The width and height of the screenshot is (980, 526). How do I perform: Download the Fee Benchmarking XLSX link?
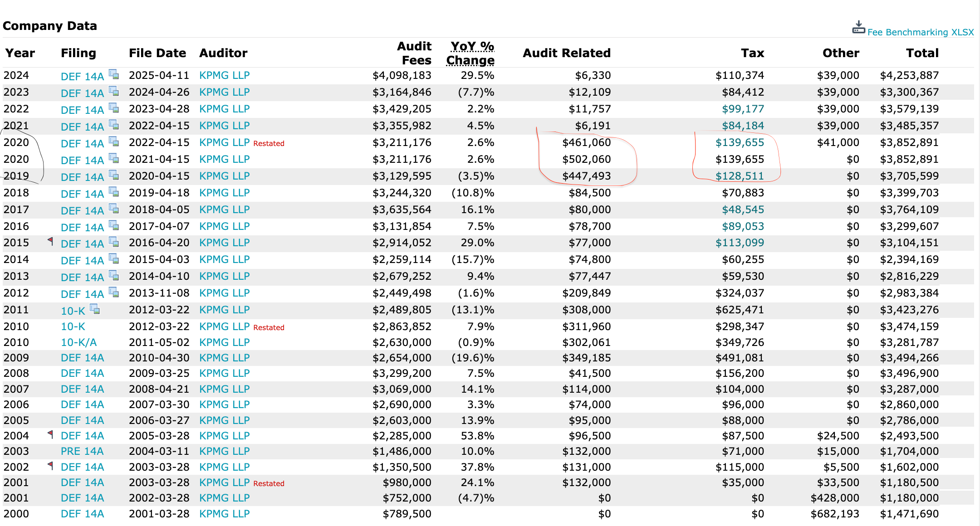pos(920,32)
